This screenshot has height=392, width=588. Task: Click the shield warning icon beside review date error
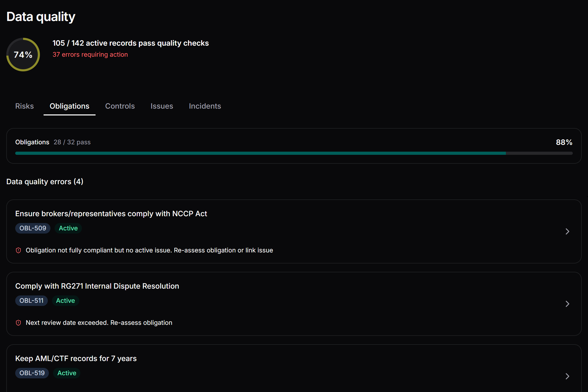[x=18, y=323]
